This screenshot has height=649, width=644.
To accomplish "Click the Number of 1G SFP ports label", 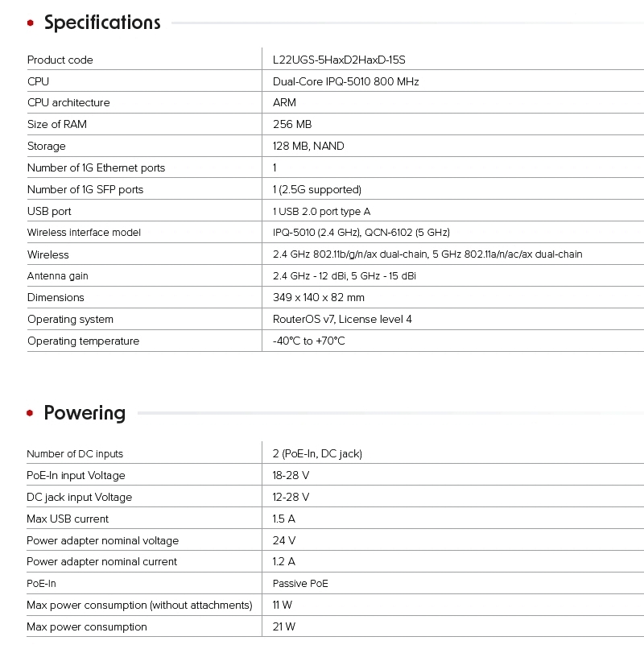I will click(85, 190).
